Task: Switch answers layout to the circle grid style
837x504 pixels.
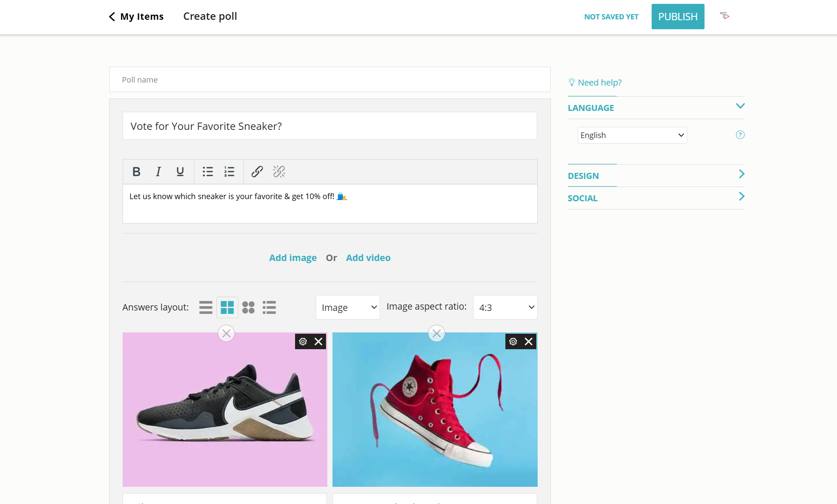Action: click(x=249, y=307)
